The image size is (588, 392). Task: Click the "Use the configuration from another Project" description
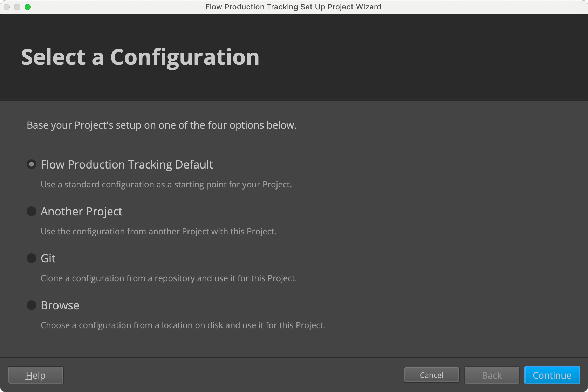pos(158,232)
